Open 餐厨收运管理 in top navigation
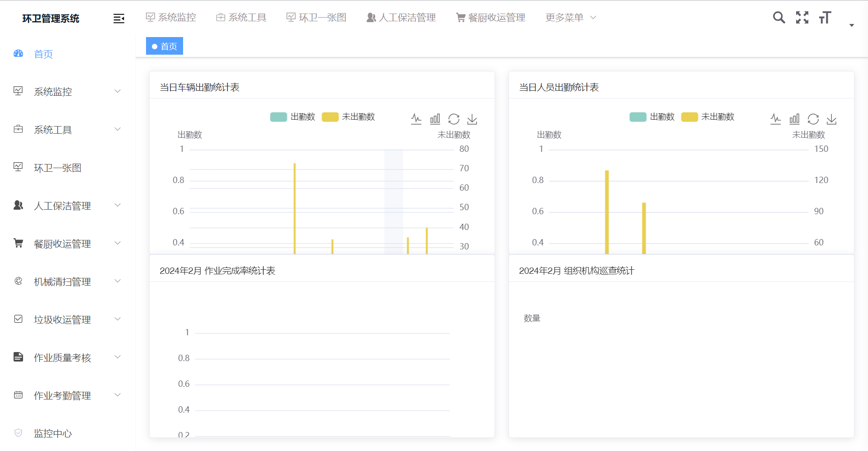This screenshot has width=868, height=451. pyautogui.click(x=491, y=18)
